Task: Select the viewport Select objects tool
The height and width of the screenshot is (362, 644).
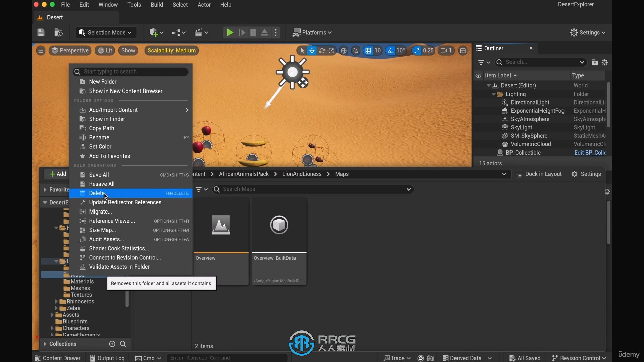Action: 302,51
